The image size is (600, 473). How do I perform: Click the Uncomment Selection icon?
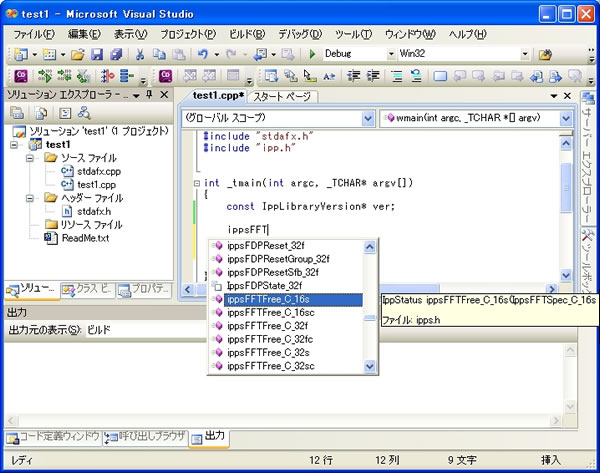click(x=416, y=76)
